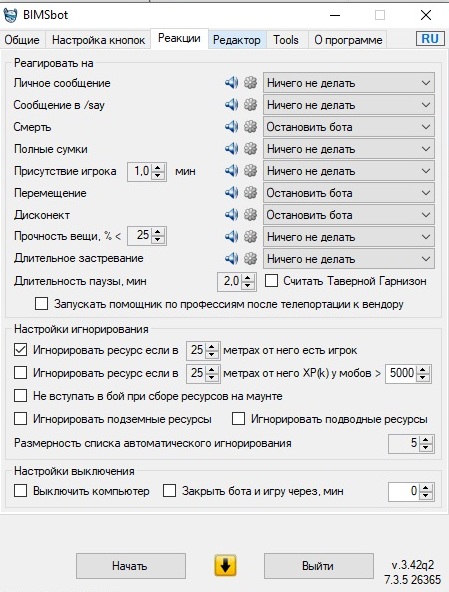Switch to the Редактор tab

(x=237, y=40)
